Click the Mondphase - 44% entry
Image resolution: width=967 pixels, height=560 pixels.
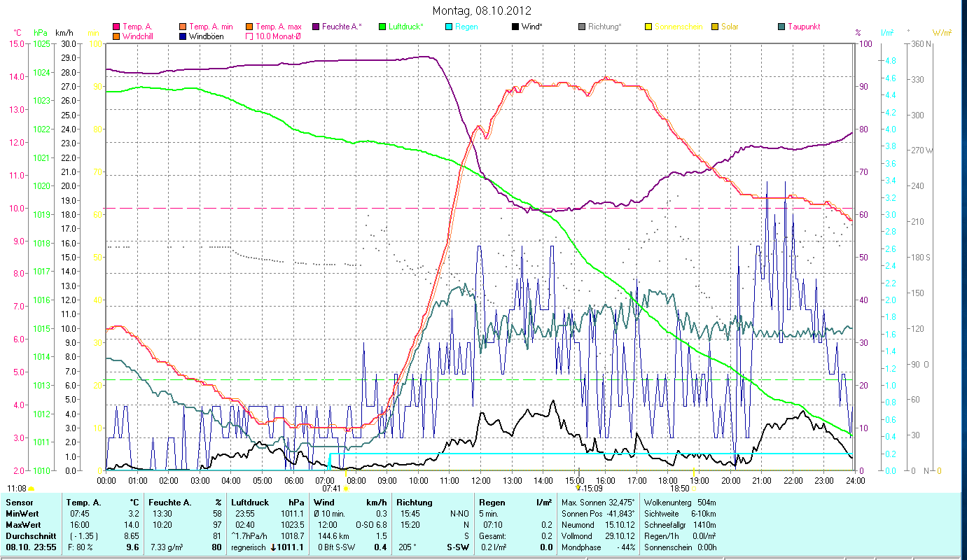[598, 547]
